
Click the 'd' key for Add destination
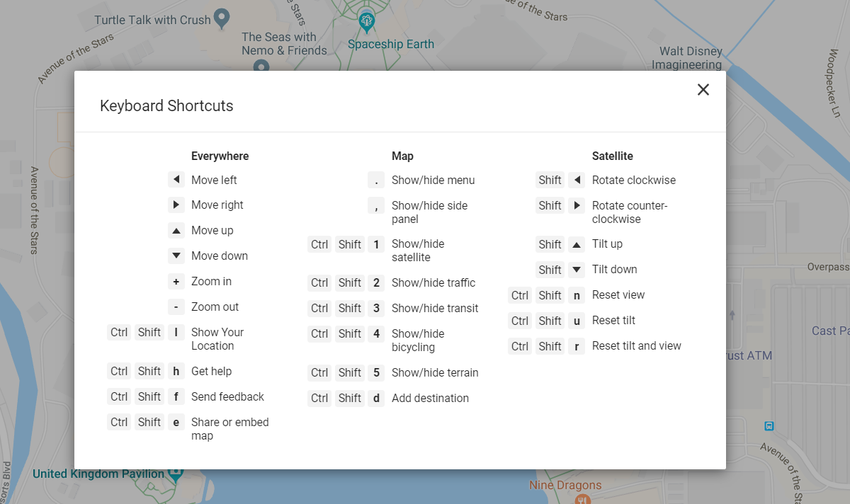point(376,398)
